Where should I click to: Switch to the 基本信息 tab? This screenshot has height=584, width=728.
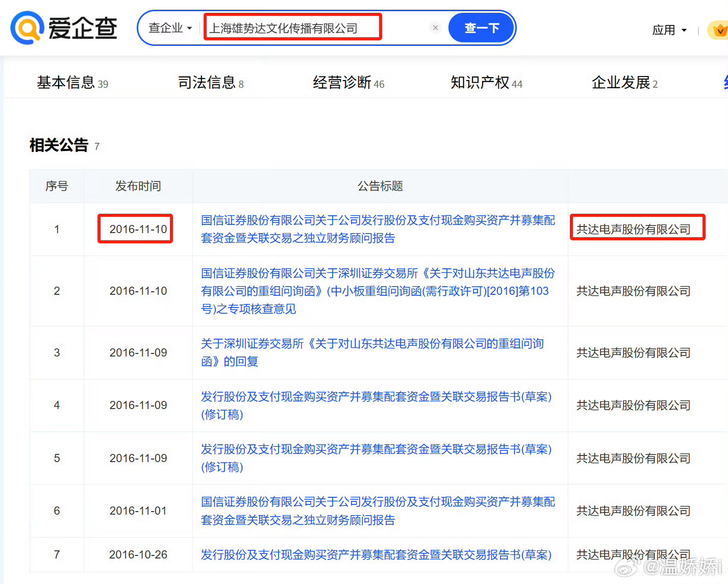point(72,82)
